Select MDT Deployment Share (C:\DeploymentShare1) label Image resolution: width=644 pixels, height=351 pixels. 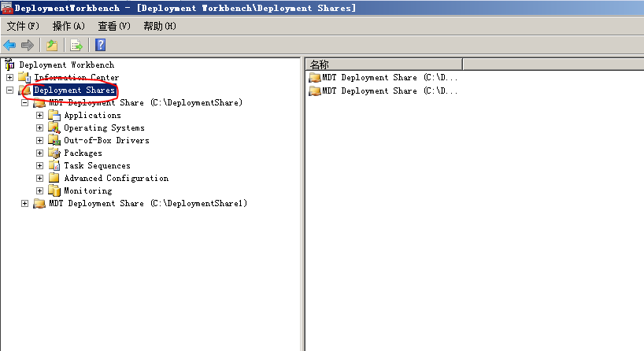click(x=148, y=204)
